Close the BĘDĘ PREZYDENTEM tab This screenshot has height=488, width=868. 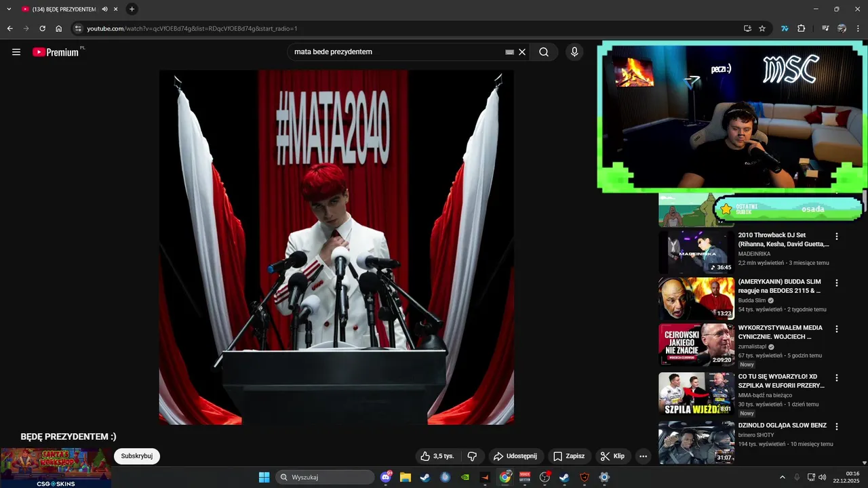click(116, 9)
